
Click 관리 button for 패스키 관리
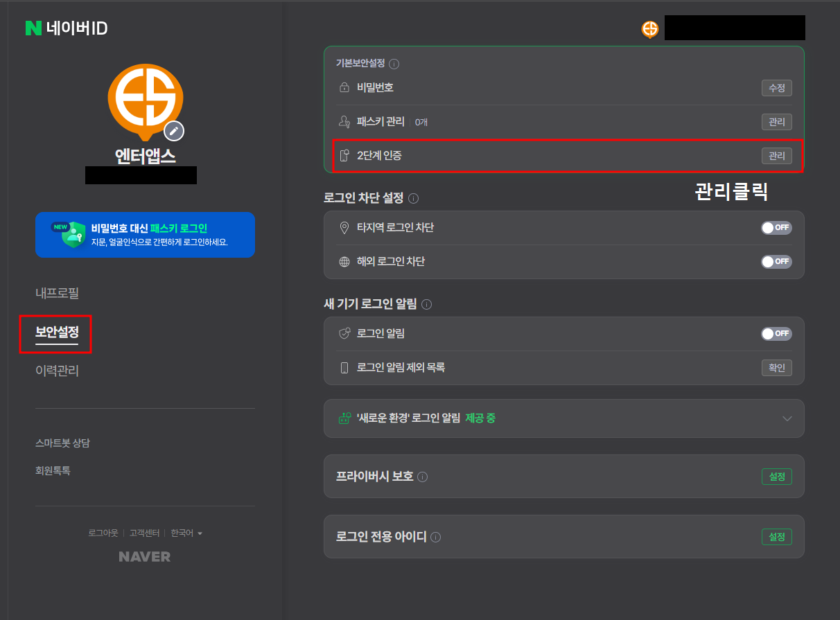point(776,122)
